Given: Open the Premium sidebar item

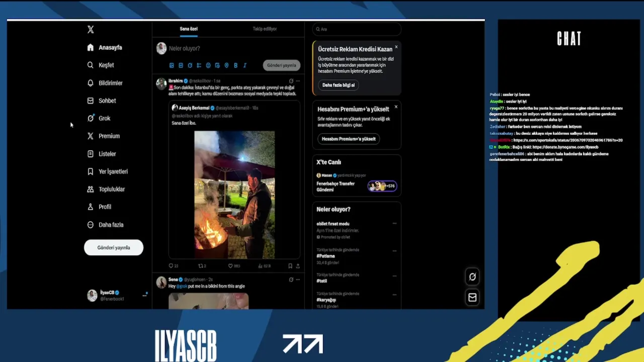Looking at the screenshot, I should [x=103, y=136].
